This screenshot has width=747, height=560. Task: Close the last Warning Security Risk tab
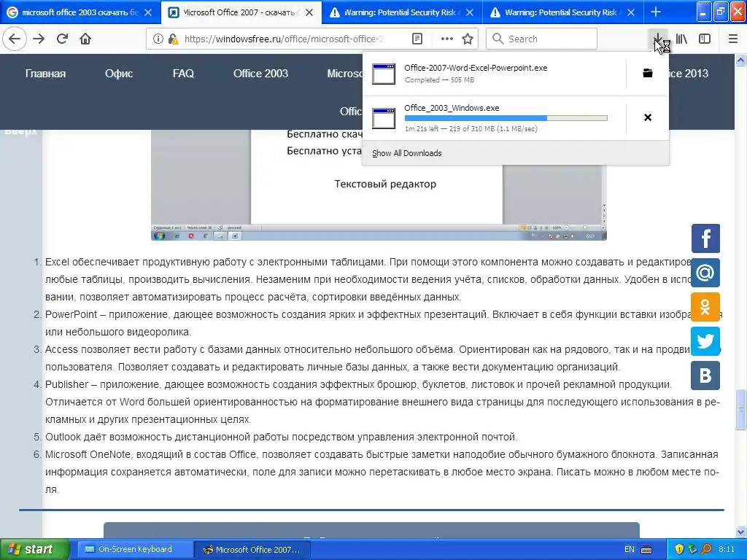pos(631,12)
